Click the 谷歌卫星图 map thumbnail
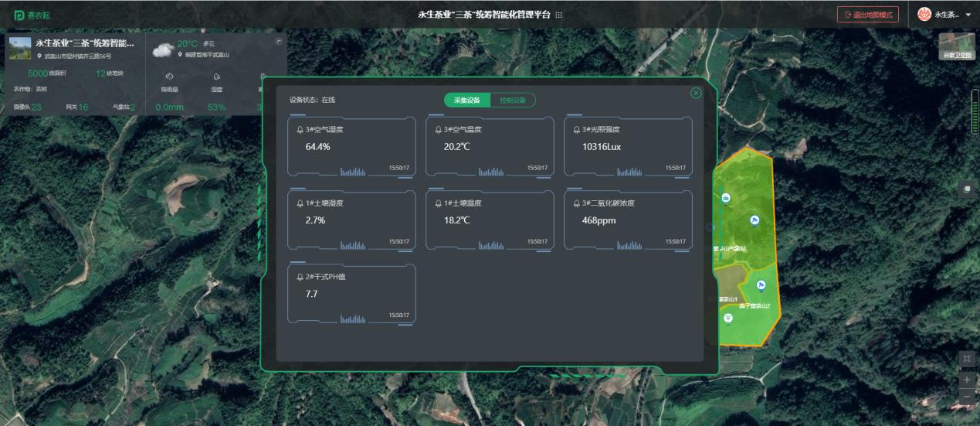Screen dimensions: 980x426 tap(956, 46)
